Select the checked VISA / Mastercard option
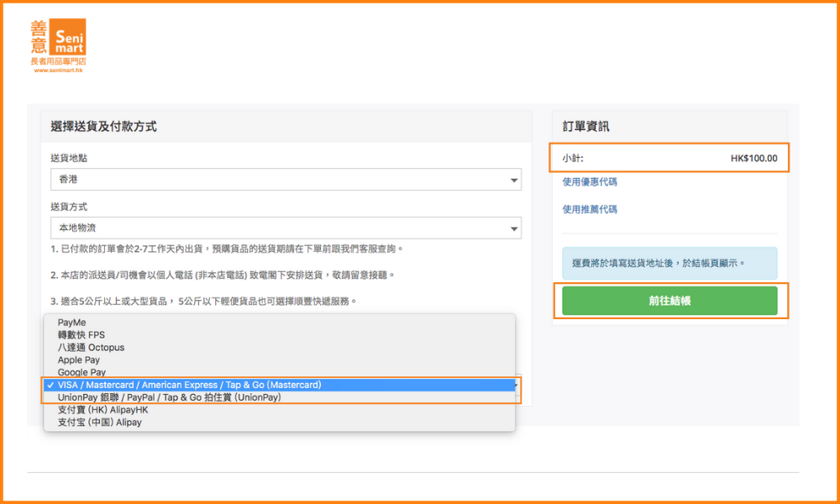The height and width of the screenshot is (504, 840). pyautogui.click(x=189, y=385)
